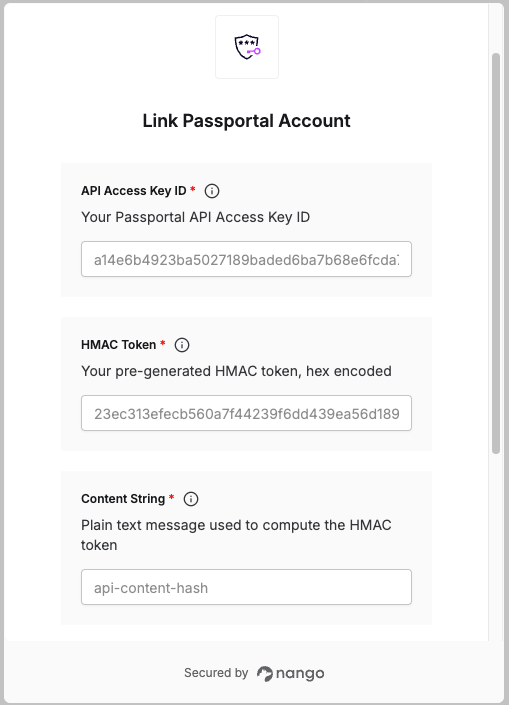Image resolution: width=509 pixels, height=705 pixels.
Task: Click the Link Passportal Account heading
Action: [246, 120]
